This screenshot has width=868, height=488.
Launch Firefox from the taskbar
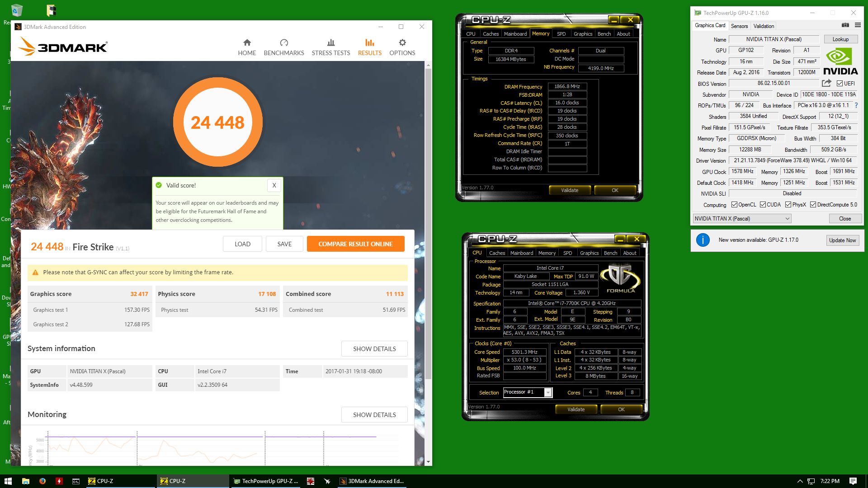42,481
